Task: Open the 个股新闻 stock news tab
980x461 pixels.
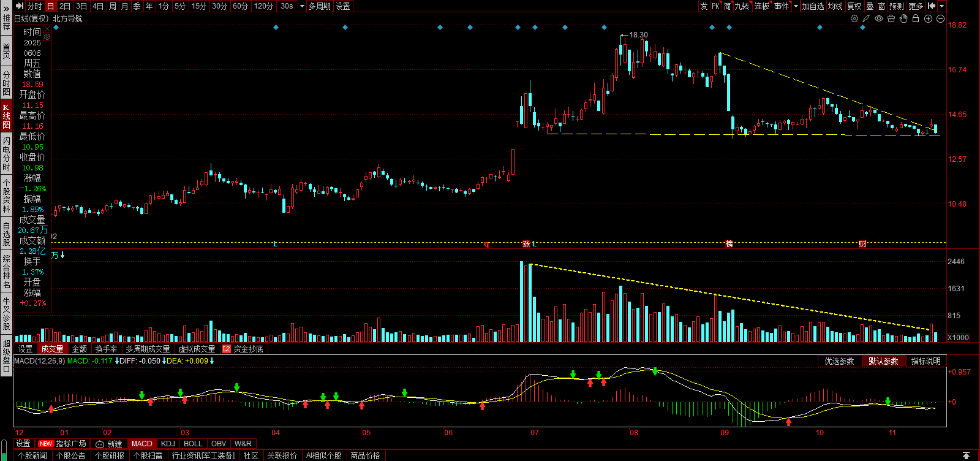Action: pyautogui.click(x=32, y=455)
